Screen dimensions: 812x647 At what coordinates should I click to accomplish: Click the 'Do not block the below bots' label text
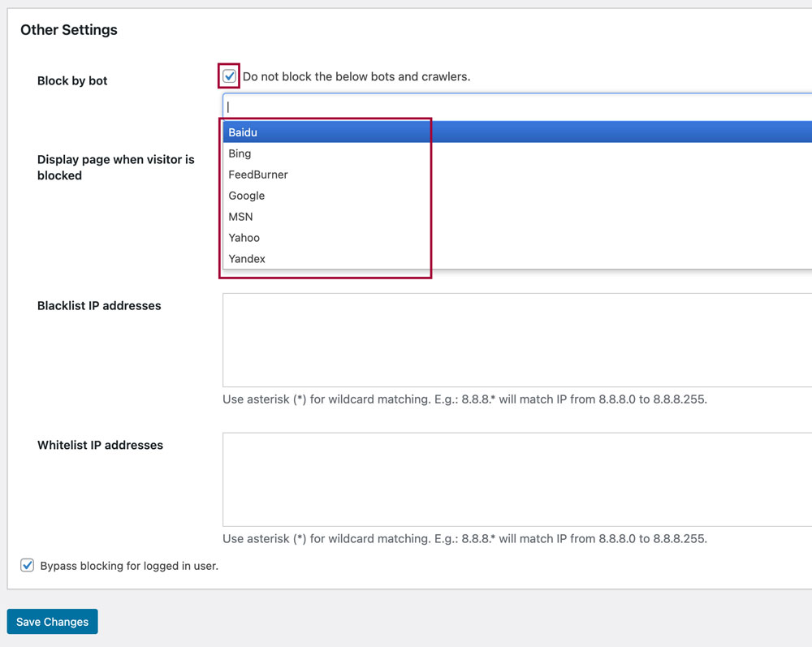coord(356,76)
